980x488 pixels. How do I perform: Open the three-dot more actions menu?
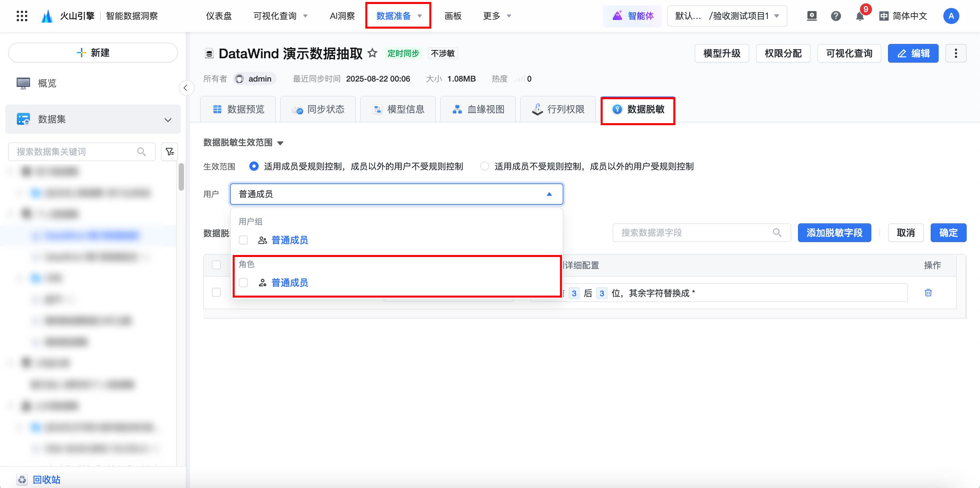click(x=956, y=53)
